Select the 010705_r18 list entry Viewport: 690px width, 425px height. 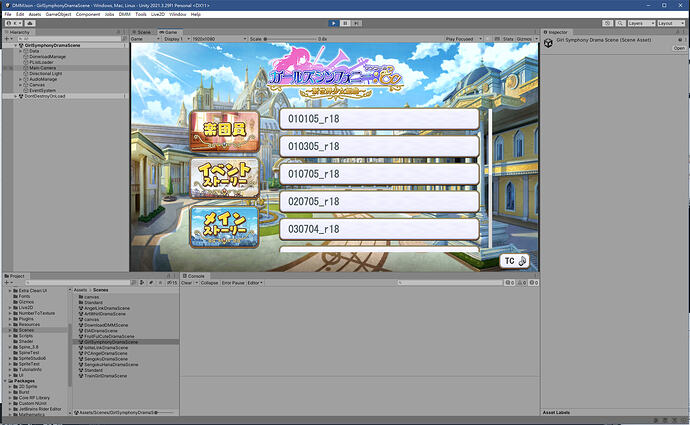[x=379, y=174]
